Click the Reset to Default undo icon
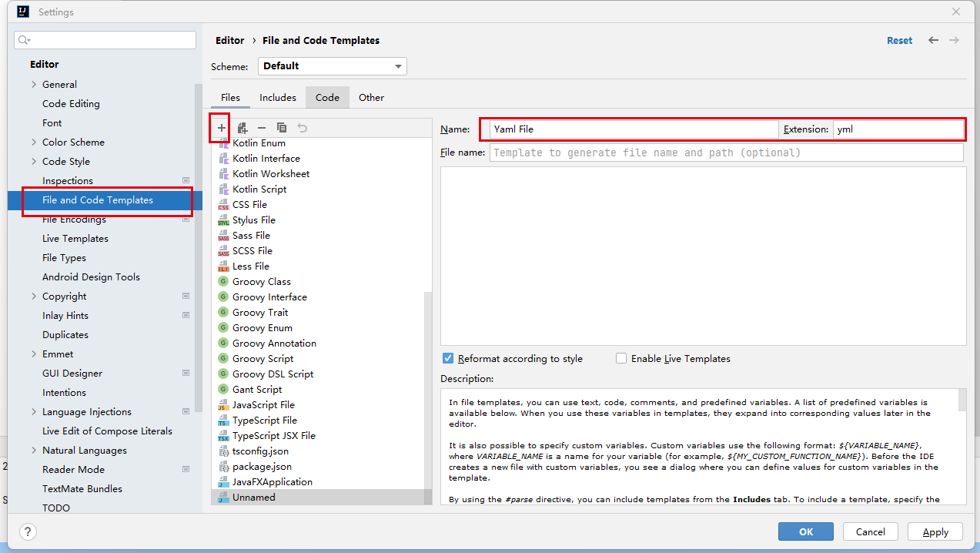This screenshot has height=553, width=980. [x=303, y=128]
